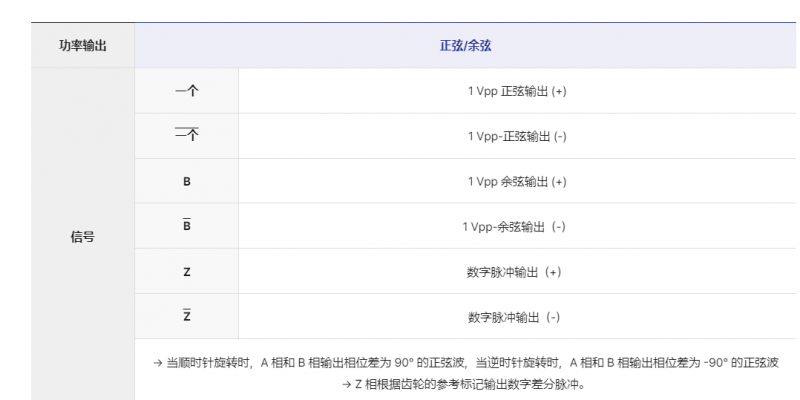Select the 1 Vpp 余弦输出 (+) text

point(517,181)
